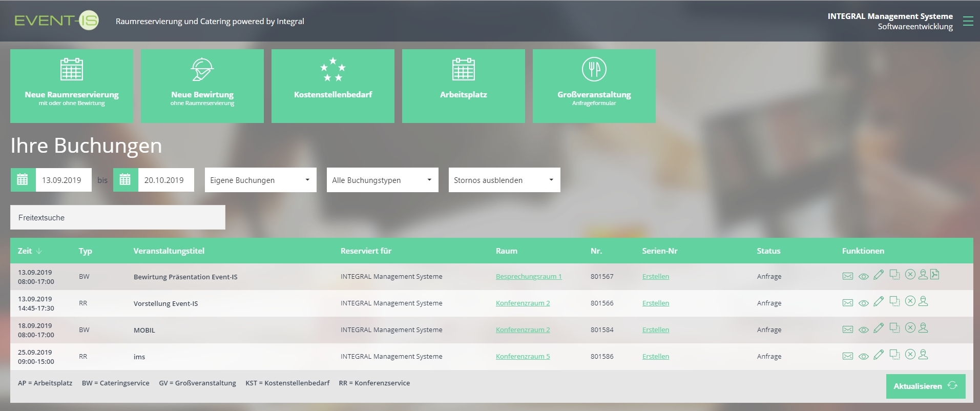Copy the Bewirtung Präsentation Event-IS booking
This screenshot has width=980, height=411.
click(x=894, y=275)
